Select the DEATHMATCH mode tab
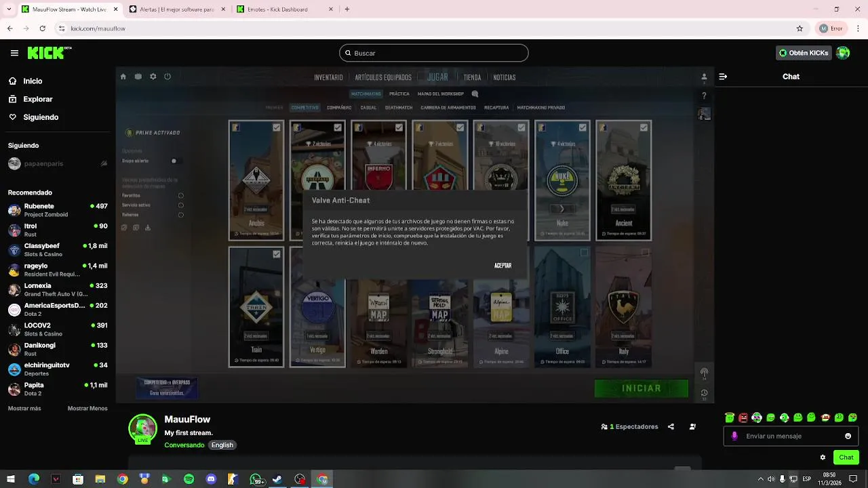The height and width of the screenshot is (488, 868). 399,108
